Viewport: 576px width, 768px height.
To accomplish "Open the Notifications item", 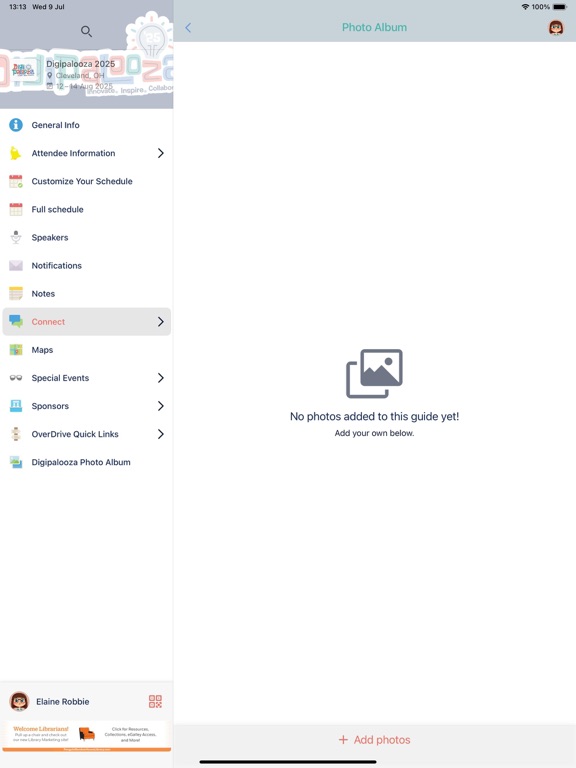I will [87, 265].
